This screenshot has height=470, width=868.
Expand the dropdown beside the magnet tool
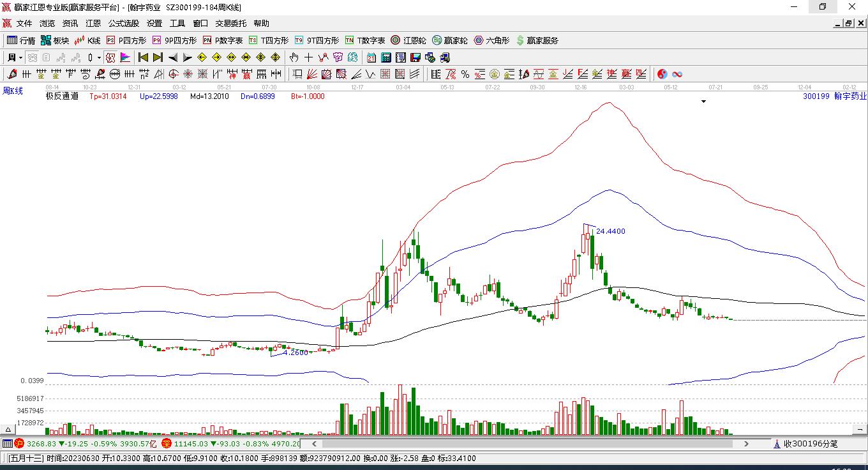point(100,57)
